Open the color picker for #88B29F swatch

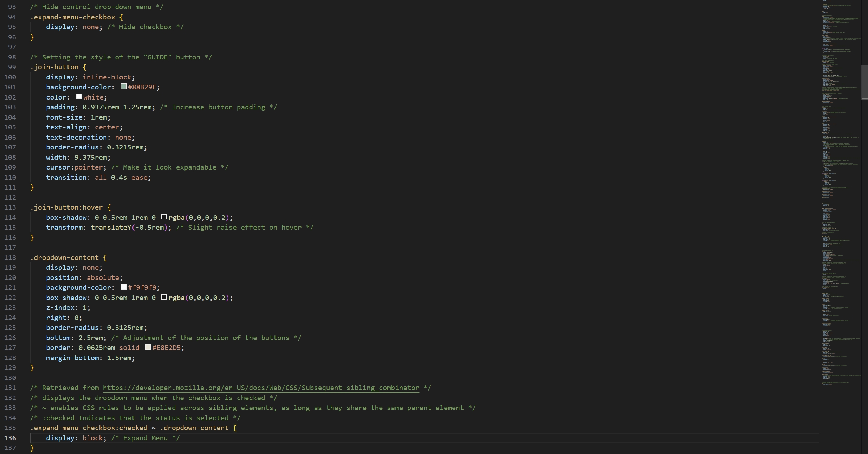click(123, 87)
